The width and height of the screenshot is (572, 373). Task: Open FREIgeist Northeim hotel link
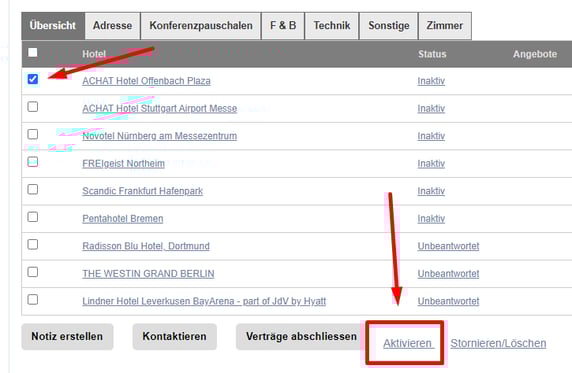point(123,164)
